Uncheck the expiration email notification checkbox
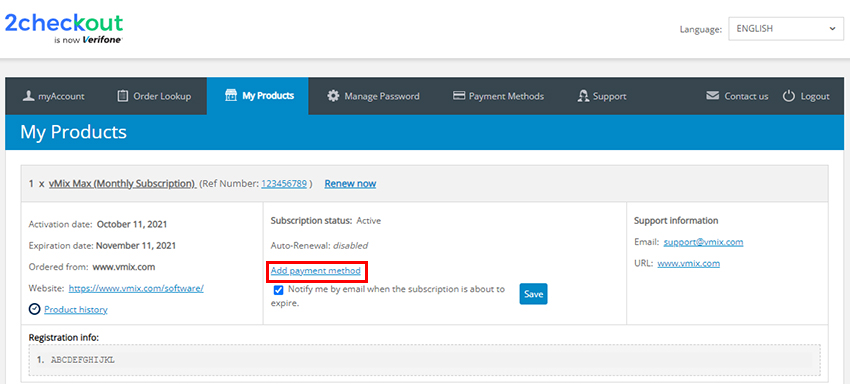 279,290
